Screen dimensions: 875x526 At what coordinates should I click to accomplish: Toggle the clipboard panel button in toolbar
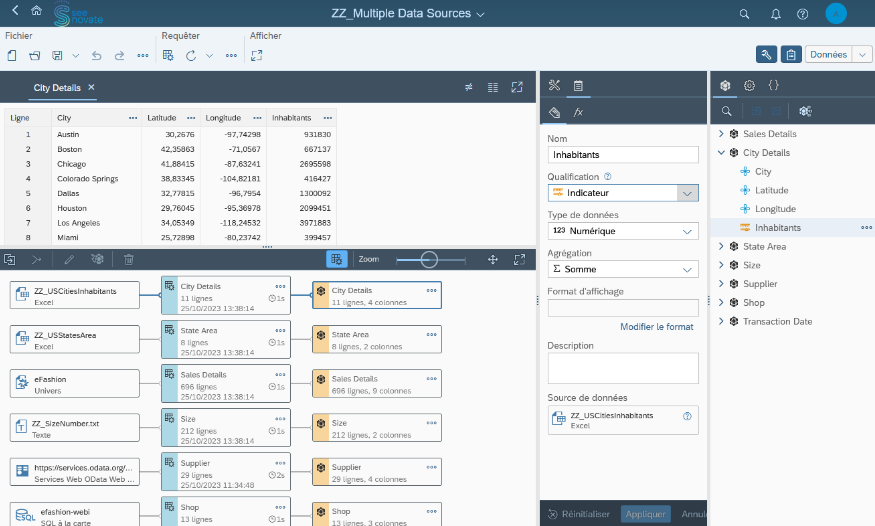[x=791, y=54]
